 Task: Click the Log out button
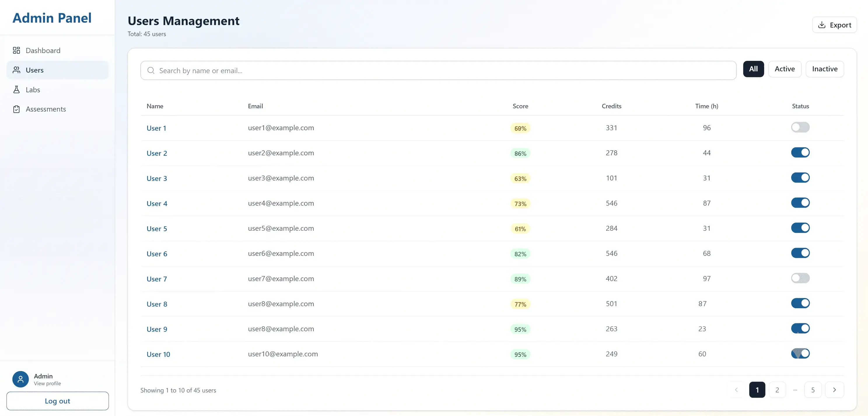(x=58, y=401)
